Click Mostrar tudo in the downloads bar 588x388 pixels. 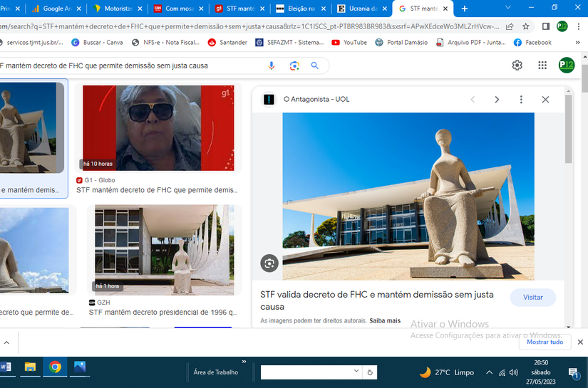pyautogui.click(x=545, y=342)
